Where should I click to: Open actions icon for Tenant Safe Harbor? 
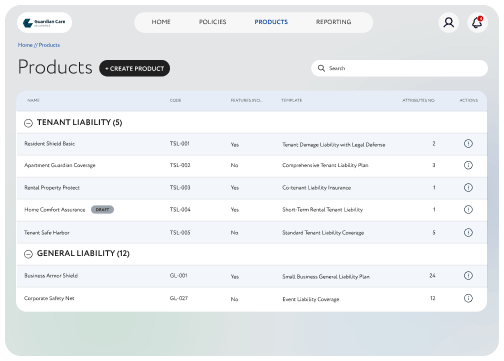pos(468,232)
